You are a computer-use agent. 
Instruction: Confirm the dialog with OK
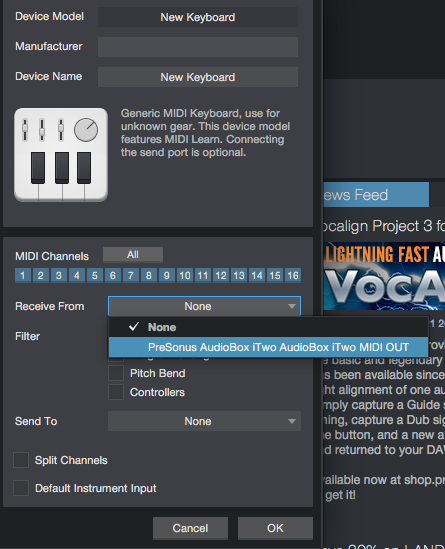[x=275, y=528]
